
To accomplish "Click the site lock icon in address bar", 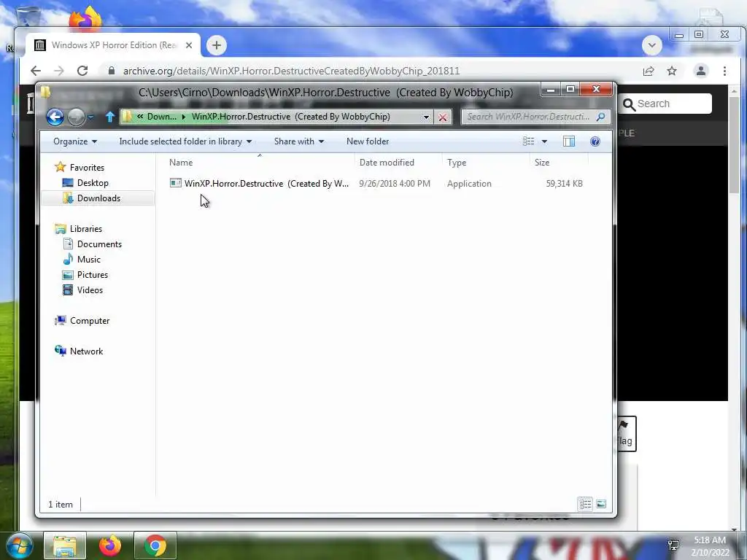I will pyautogui.click(x=112, y=71).
